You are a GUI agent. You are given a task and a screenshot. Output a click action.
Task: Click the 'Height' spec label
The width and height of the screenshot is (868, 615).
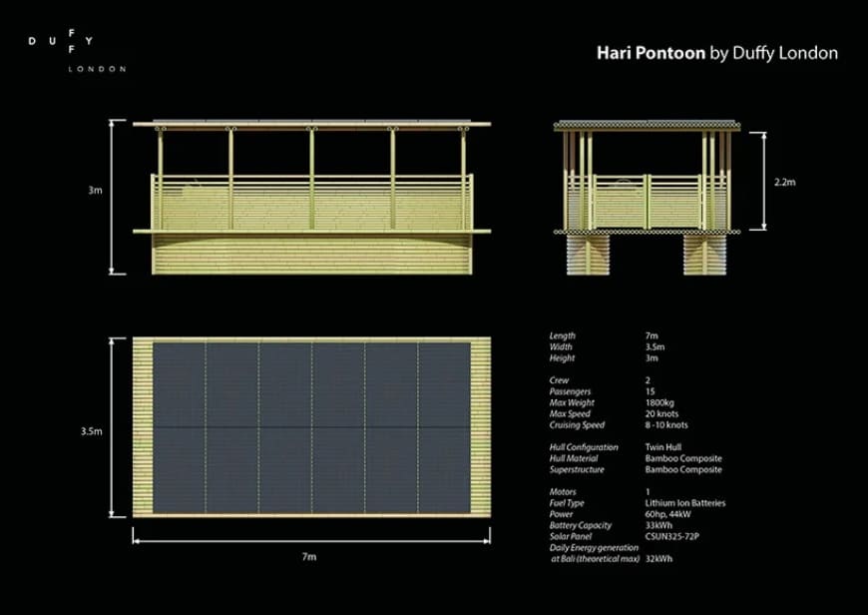coord(563,358)
